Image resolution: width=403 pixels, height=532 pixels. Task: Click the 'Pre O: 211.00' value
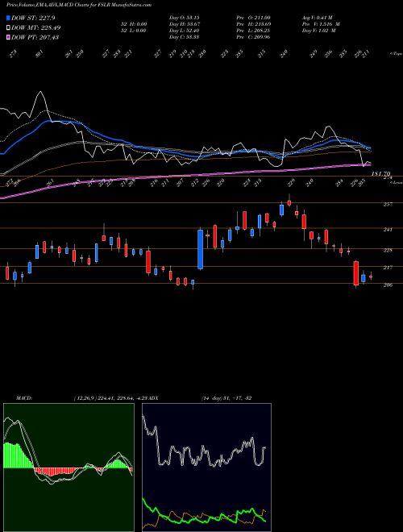[253, 18]
